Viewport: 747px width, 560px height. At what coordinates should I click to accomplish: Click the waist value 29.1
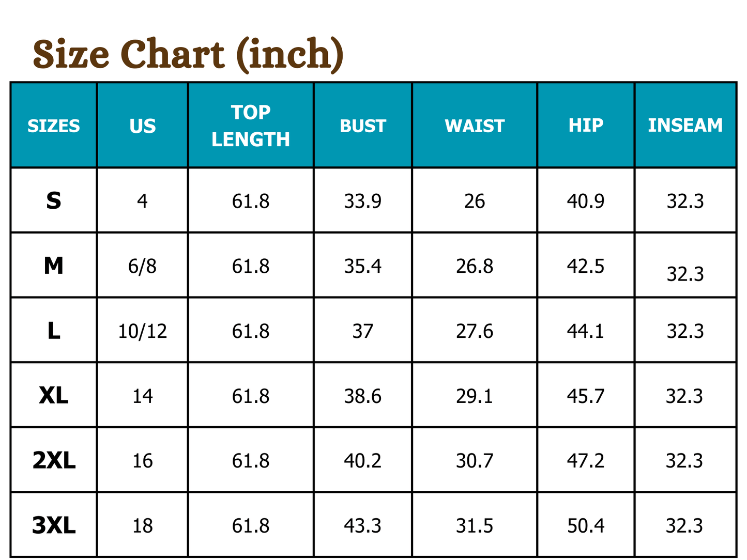[x=475, y=396]
